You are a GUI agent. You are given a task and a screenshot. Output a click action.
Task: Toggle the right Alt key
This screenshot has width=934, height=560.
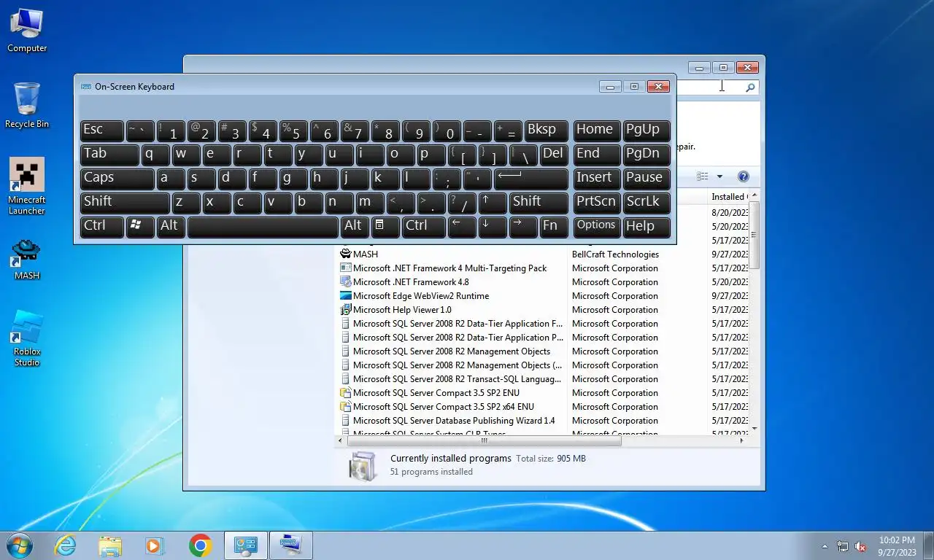click(355, 226)
